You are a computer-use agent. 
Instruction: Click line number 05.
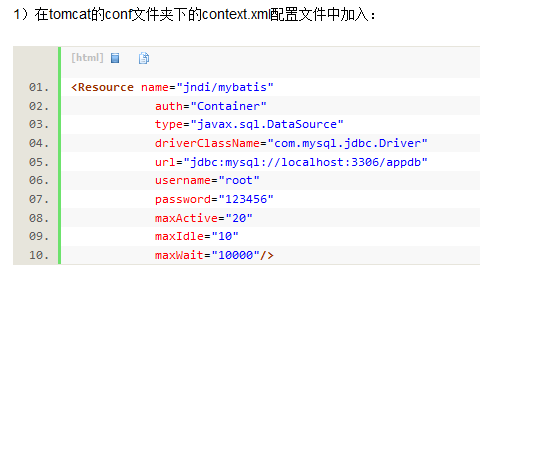[x=39, y=162]
